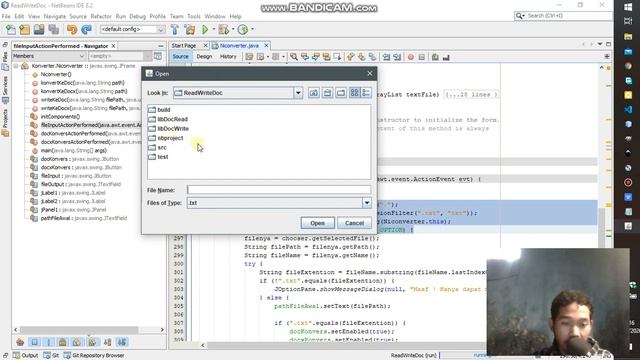Click the Build Project hammer icon
The width and height of the screenshot is (640, 360).
coord(175,29)
